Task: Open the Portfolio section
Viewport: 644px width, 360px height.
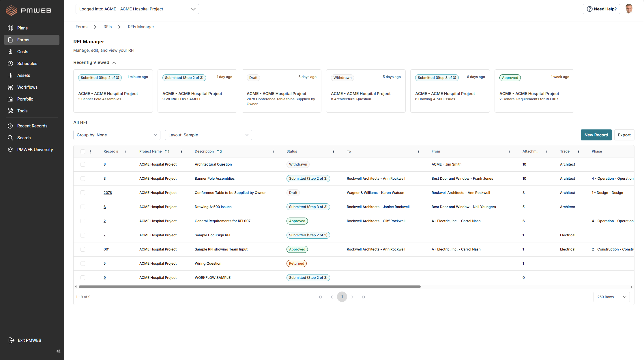Action: pos(25,99)
